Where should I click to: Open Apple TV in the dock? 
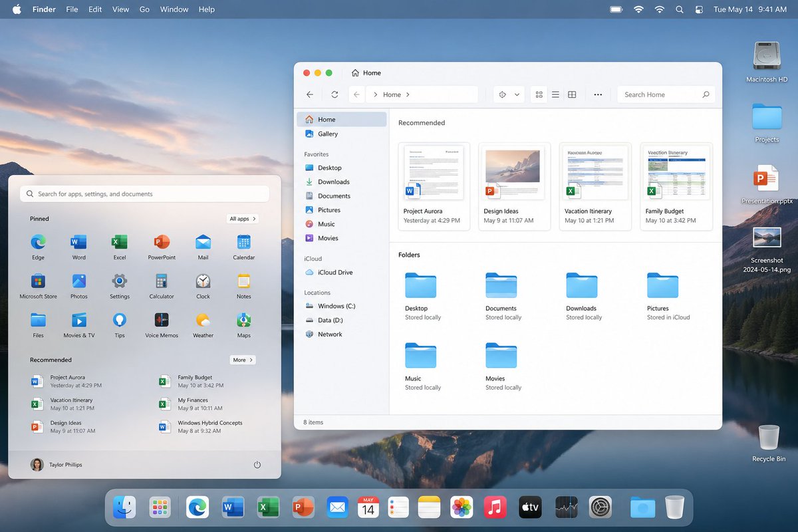(x=530, y=508)
